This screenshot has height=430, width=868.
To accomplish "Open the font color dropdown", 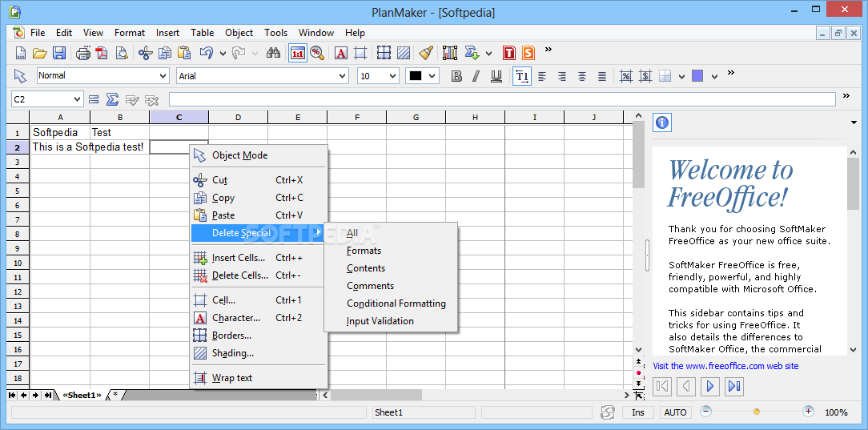I will (x=432, y=76).
